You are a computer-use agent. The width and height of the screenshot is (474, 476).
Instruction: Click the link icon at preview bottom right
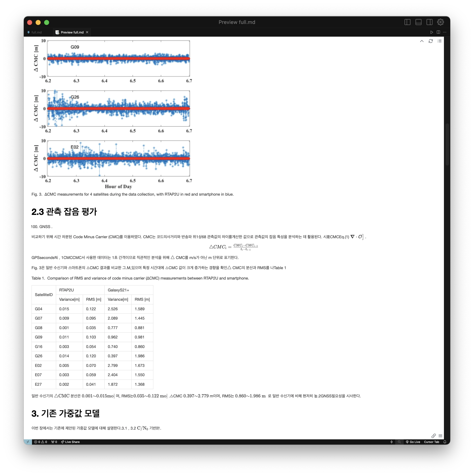(433, 436)
